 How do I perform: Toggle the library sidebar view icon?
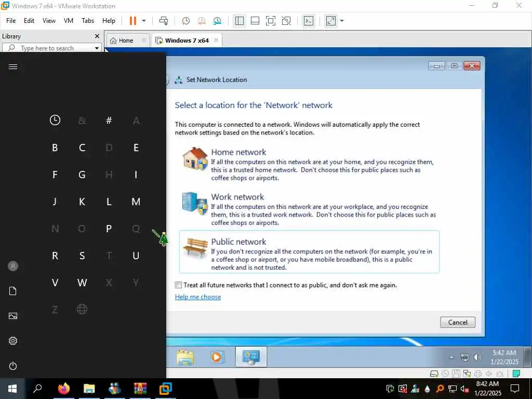click(239, 21)
